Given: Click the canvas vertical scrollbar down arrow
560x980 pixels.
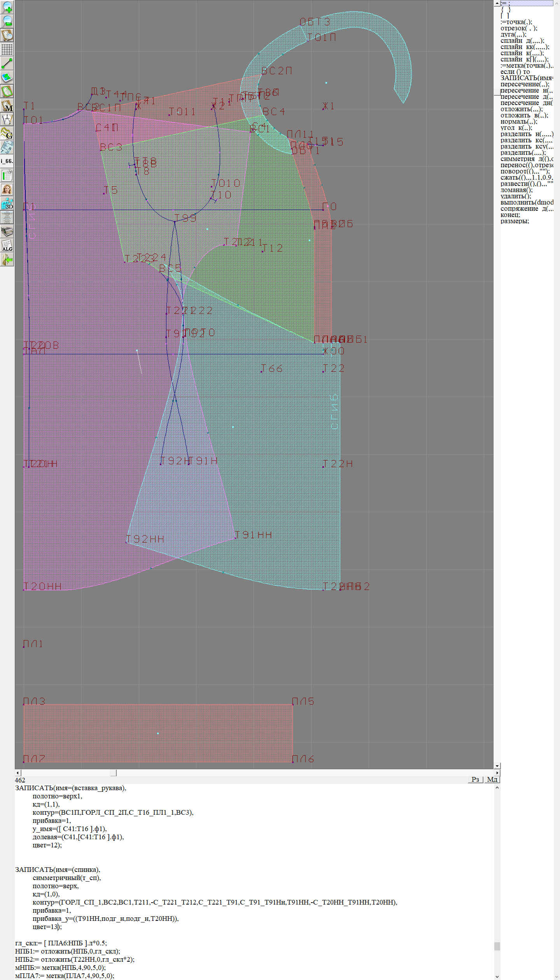Looking at the screenshot, I should coord(497,766).
